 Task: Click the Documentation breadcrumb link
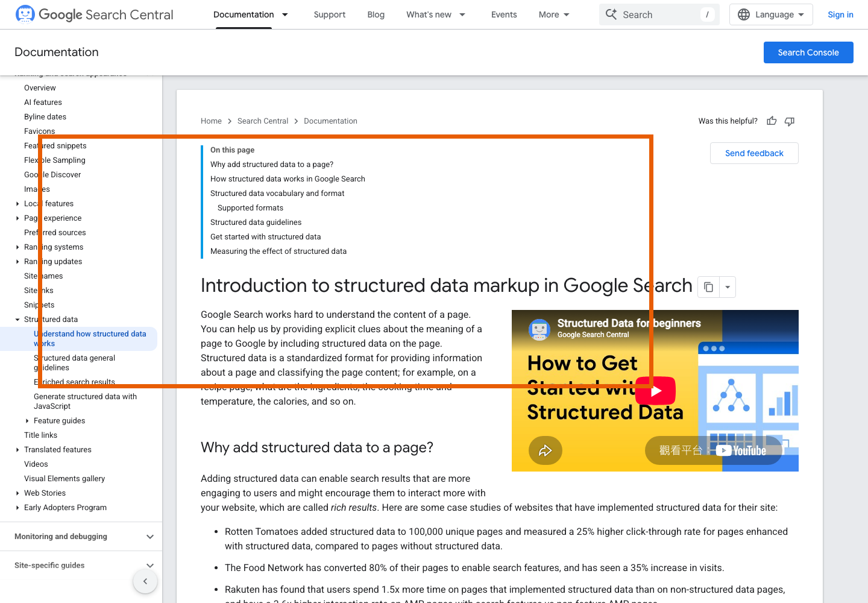tap(330, 121)
